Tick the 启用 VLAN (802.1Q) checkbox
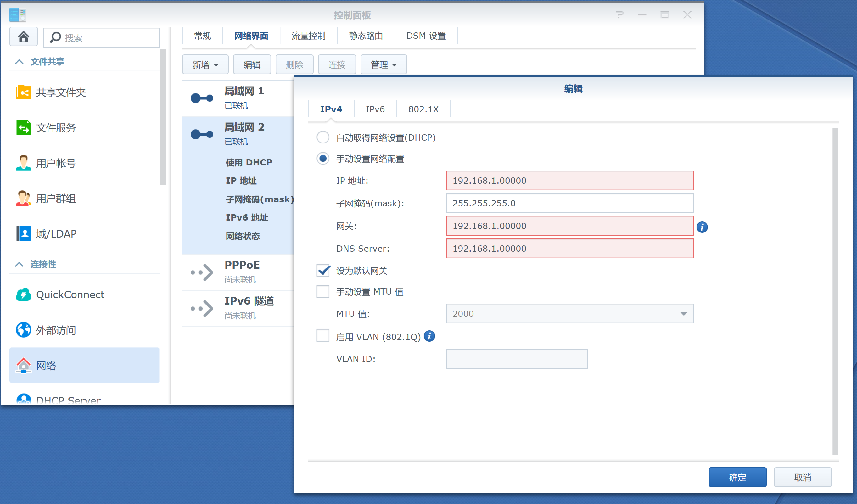This screenshot has width=857, height=504. tap(323, 336)
